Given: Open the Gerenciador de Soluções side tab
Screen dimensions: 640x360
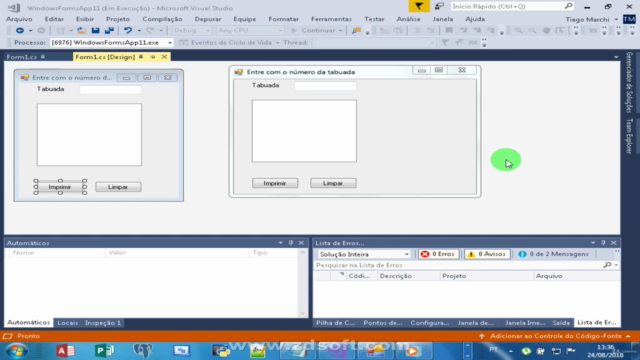Looking at the screenshot, I should 629,82.
